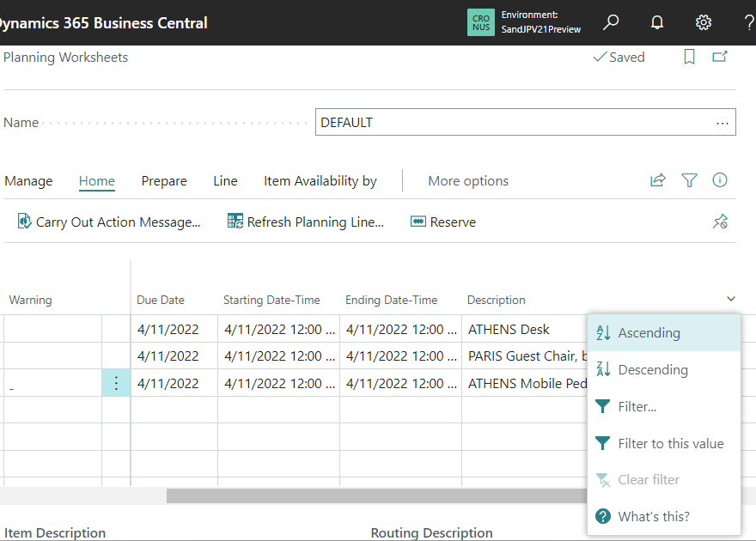Click Carry Out Action Message icon

coord(24,221)
